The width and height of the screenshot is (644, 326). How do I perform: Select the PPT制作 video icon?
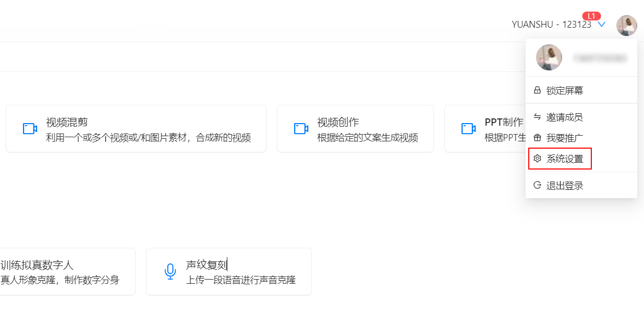point(468,127)
